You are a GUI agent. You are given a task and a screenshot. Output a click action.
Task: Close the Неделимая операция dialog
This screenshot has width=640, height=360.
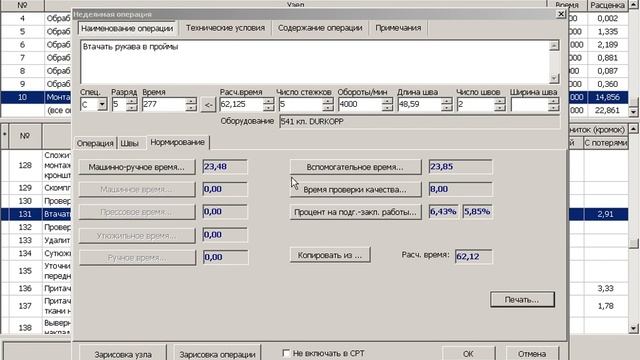pos(561,14)
